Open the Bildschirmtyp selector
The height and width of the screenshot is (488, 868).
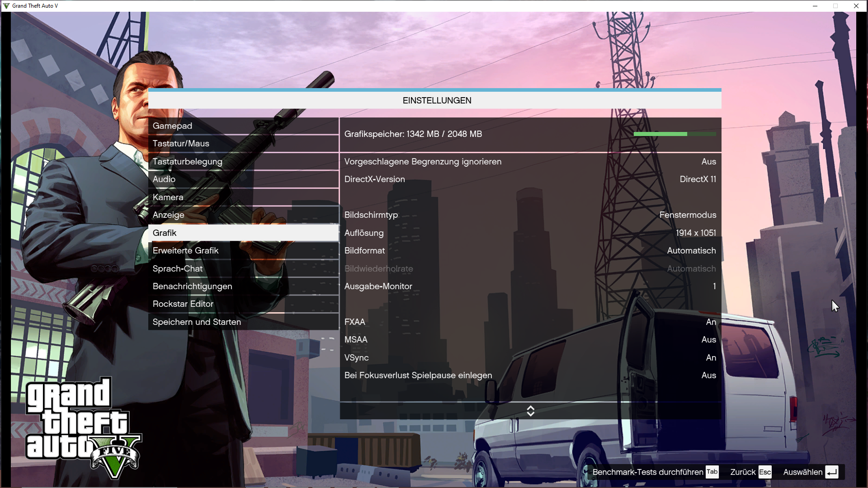529,215
